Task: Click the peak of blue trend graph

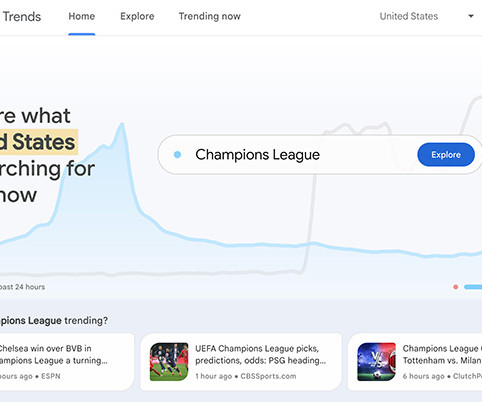Action: click(x=122, y=124)
